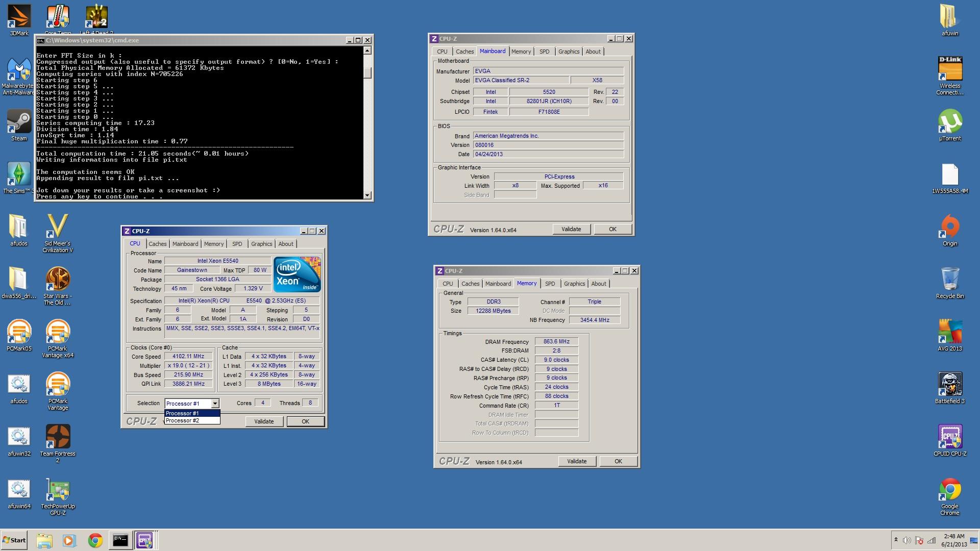
Task: Open the Core Temp desktop icon
Action: coord(58,19)
